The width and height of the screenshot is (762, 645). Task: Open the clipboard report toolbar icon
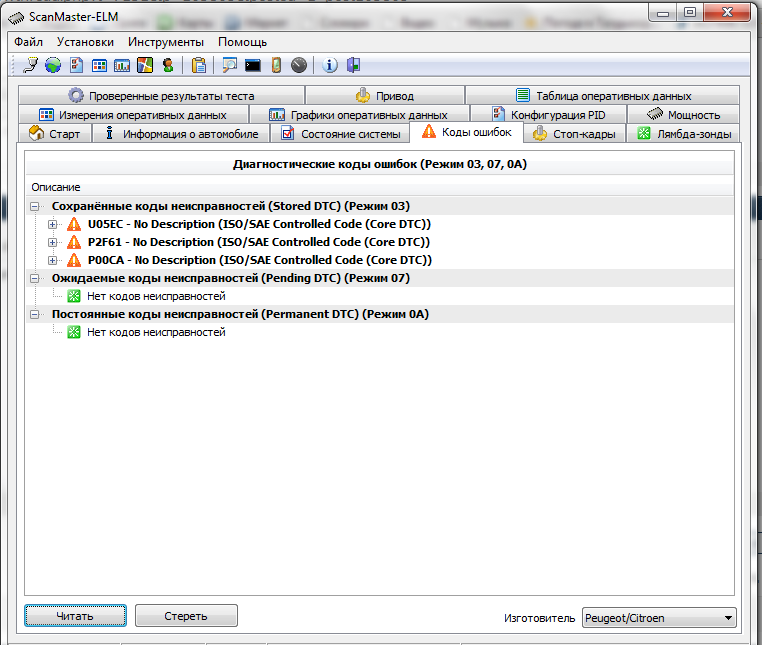pos(199,65)
